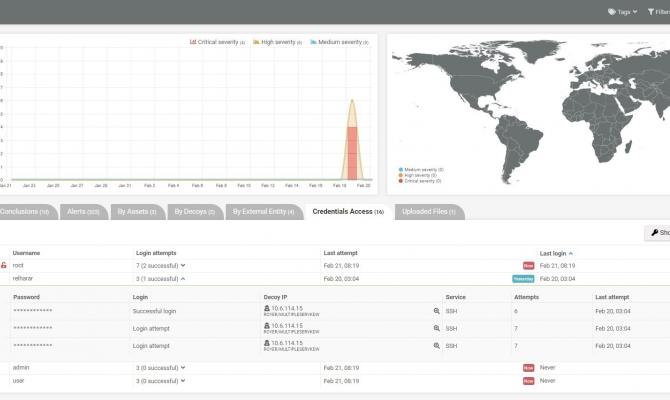Open the By External Entity tab
The width and height of the screenshot is (670, 400).
264,212
